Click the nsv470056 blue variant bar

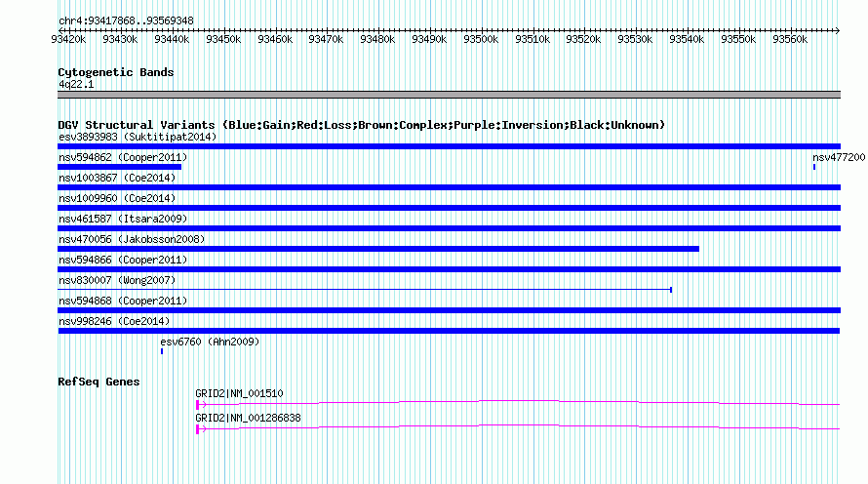pos(378,249)
